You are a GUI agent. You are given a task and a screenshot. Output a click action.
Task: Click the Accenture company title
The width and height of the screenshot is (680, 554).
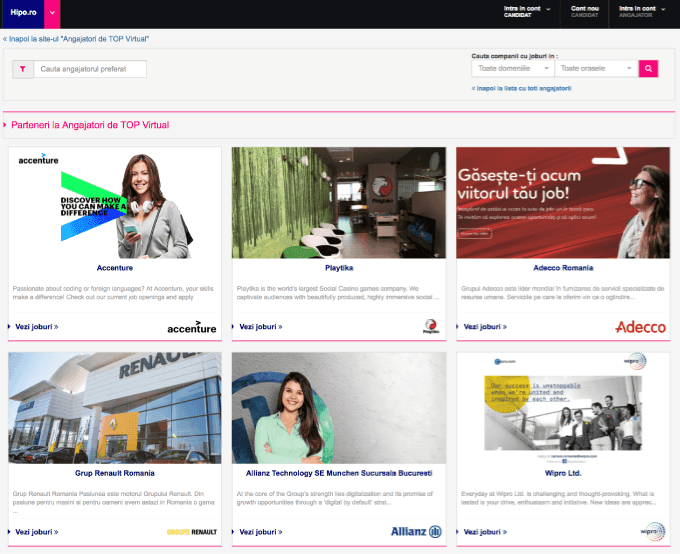pyautogui.click(x=115, y=268)
